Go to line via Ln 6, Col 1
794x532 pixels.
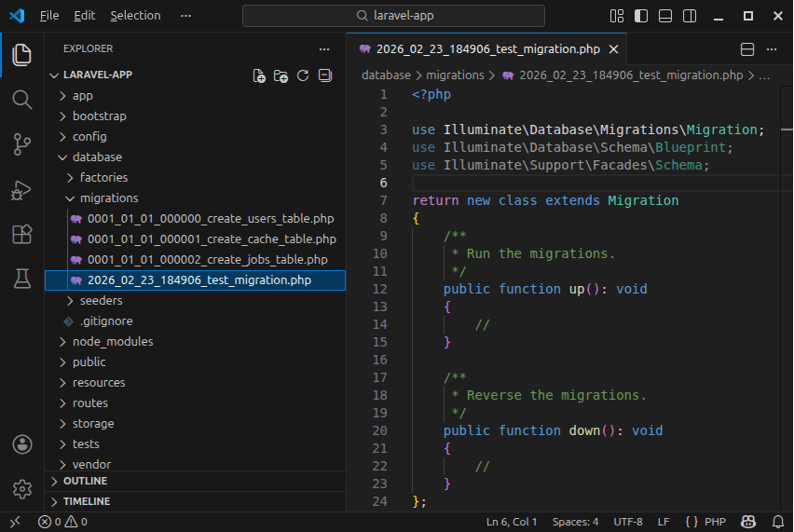[512, 522]
